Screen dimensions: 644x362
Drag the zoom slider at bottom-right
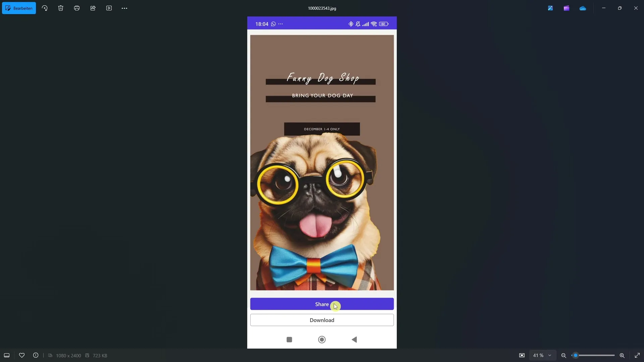point(575,355)
